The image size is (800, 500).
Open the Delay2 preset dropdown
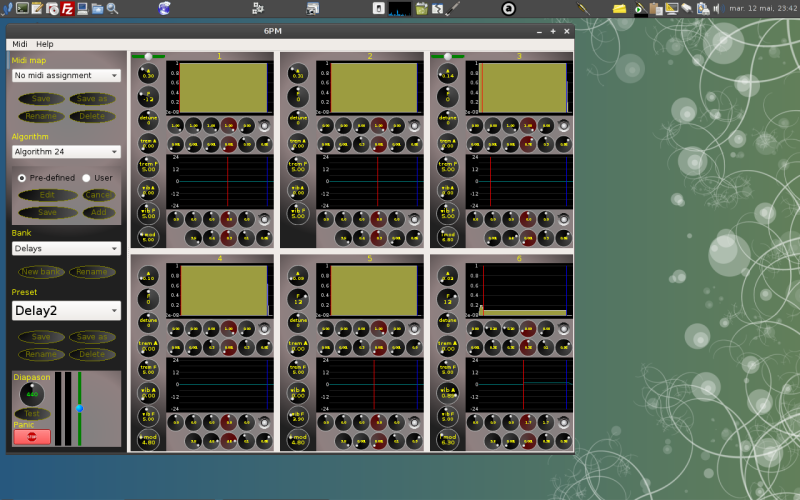pyautogui.click(x=66, y=311)
